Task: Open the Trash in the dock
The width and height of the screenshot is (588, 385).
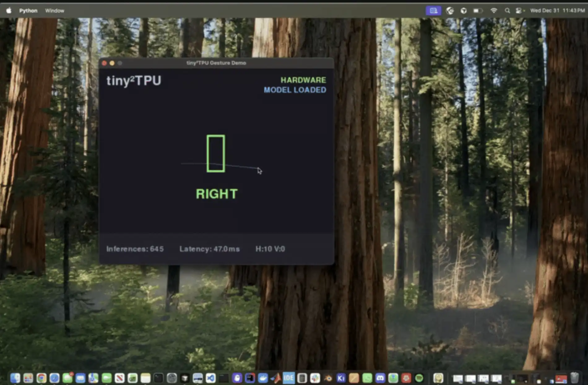Action: [x=574, y=378]
